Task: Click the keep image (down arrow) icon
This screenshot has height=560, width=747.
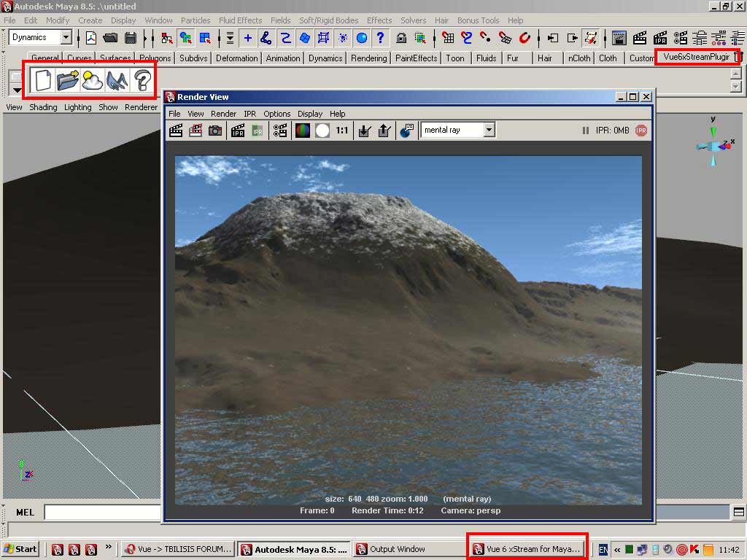Action: [365, 131]
